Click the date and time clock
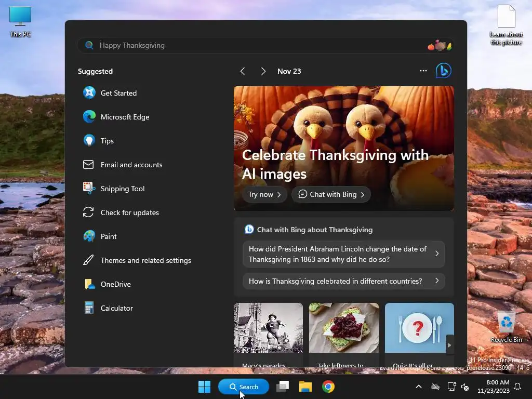The width and height of the screenshot is (532, 399). [x=494, y=387]
